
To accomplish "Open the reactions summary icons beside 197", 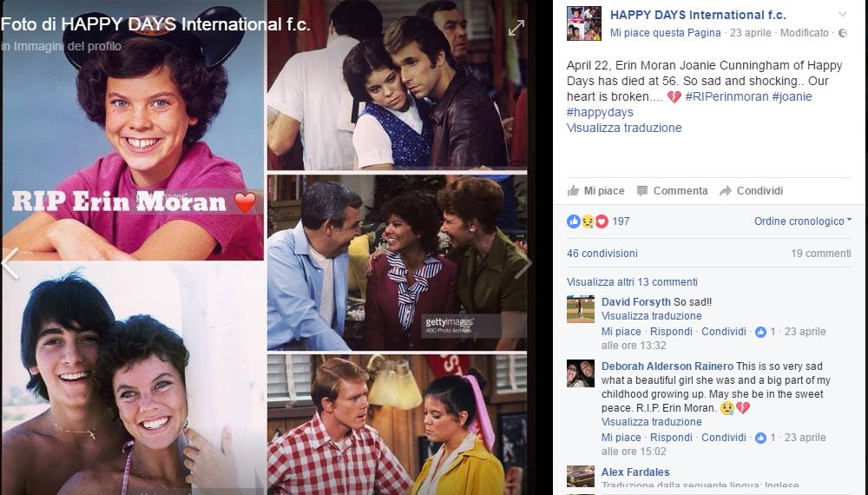I will point(588,221).
